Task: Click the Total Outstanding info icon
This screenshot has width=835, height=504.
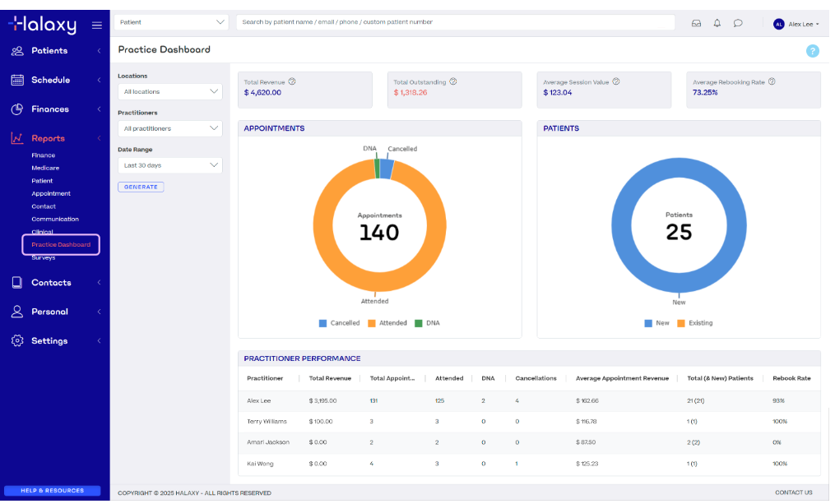Action: click(x=453, y=81)
